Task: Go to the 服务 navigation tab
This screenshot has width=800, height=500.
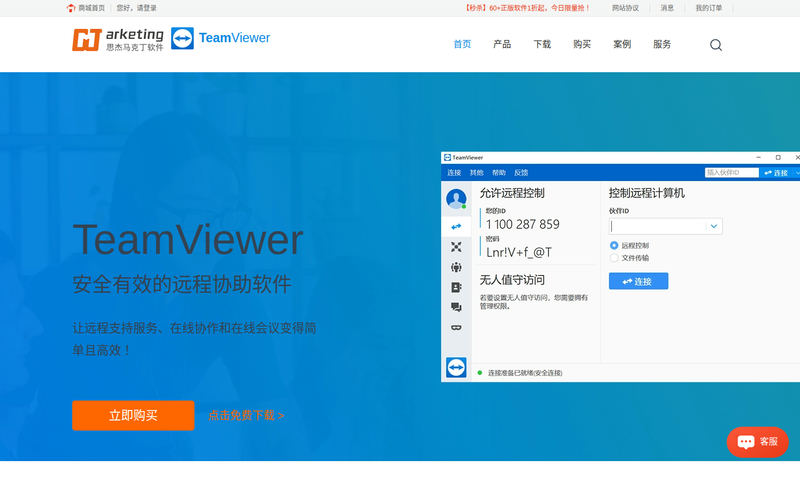Action: 662,44
